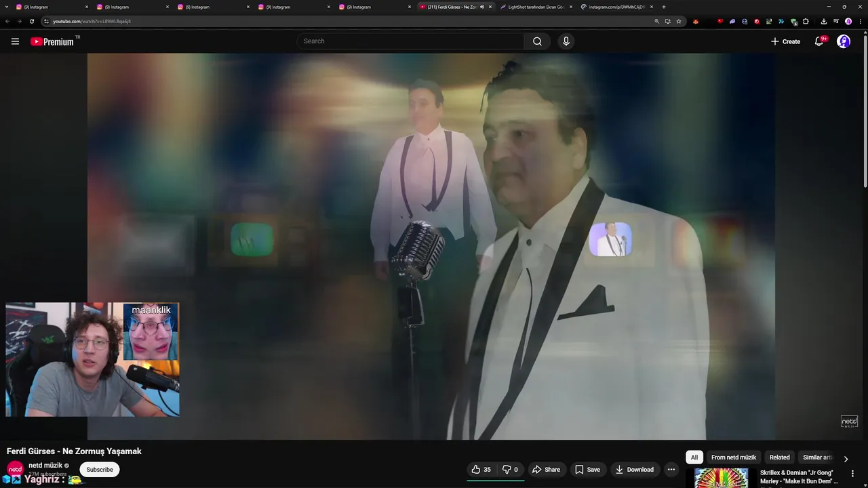Select the Similar artists chip
The height and width of the screenshot is (488, 868).
(817, 457)
